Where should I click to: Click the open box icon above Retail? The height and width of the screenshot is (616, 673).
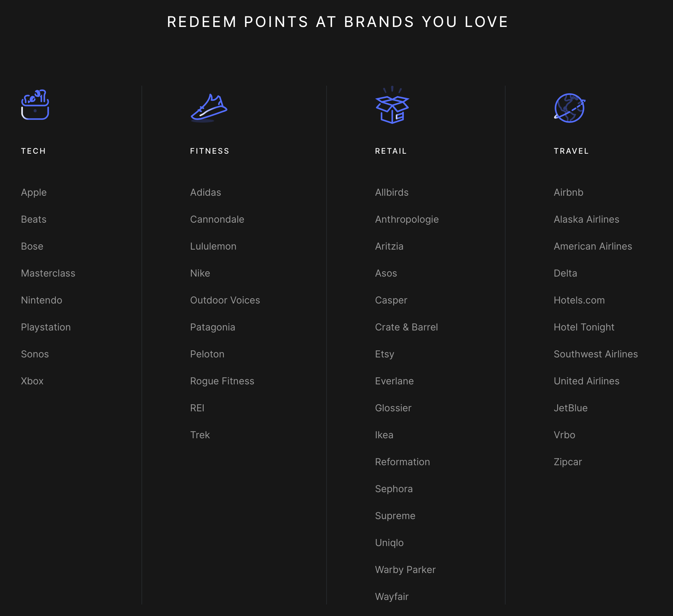392,105
